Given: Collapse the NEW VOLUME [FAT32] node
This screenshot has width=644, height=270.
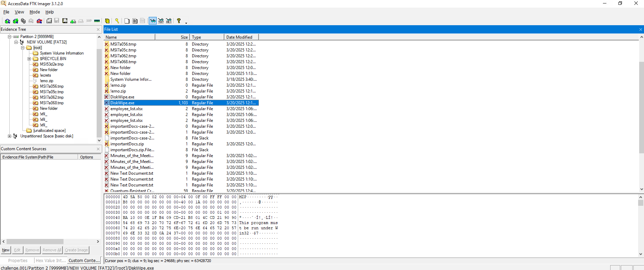Looking at the screenshot, I should coord(16,42).
